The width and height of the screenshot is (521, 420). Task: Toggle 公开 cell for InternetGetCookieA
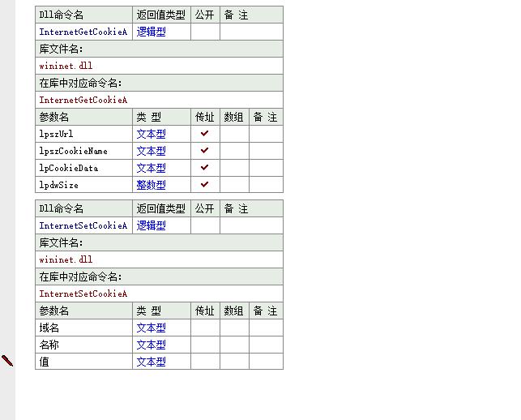(205, 32)
